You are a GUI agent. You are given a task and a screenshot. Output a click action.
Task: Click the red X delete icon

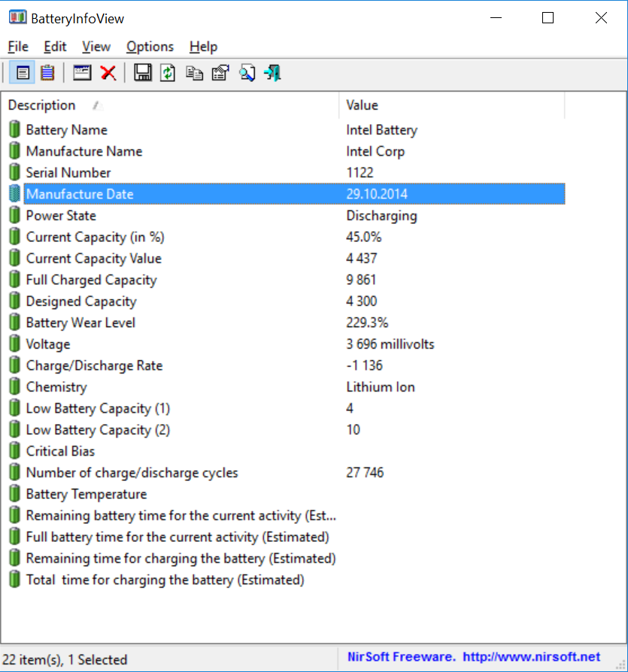pos(108,73)
